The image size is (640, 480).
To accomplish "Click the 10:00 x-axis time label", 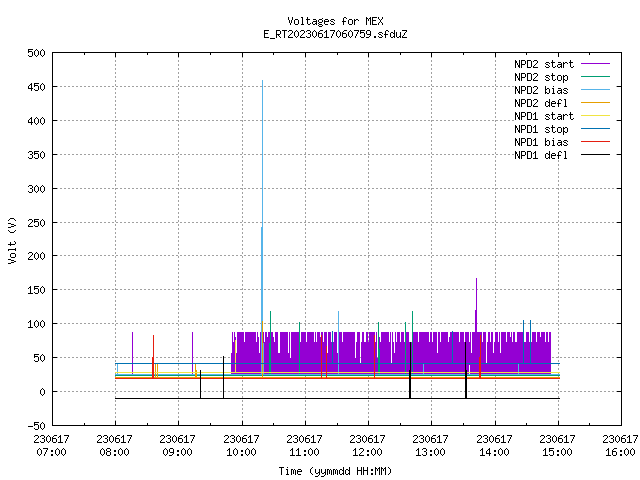I will coord(241,452).
